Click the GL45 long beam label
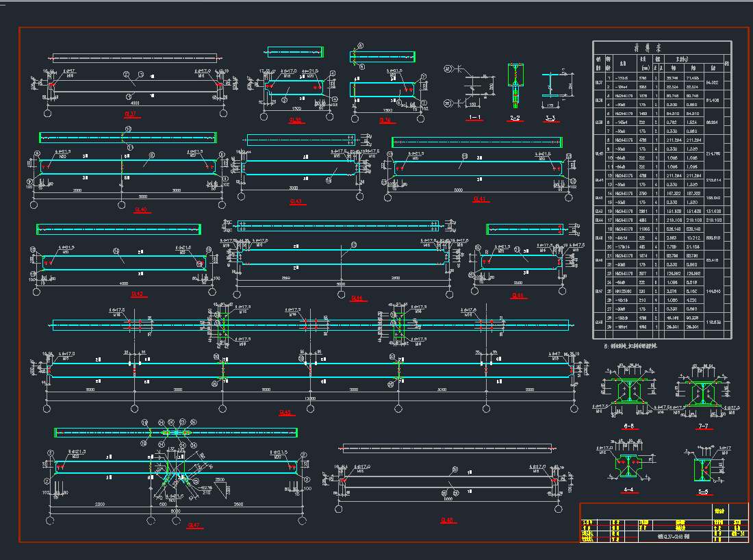 pos(285,413)
